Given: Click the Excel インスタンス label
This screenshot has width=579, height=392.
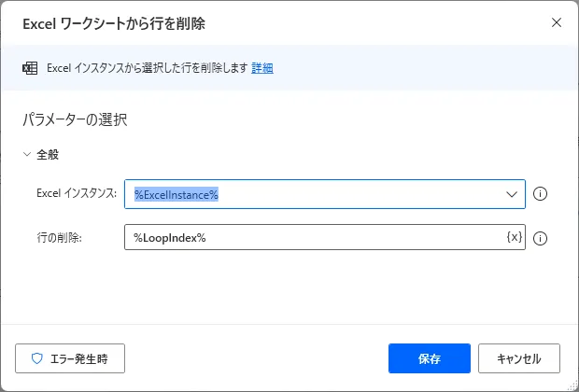Looking at the screenshot, I should pyautogui.click(x=76, y=194).
